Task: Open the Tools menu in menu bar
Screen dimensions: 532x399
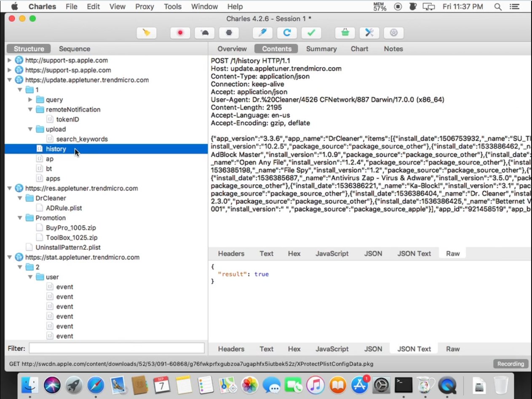Action: point(173,6)
